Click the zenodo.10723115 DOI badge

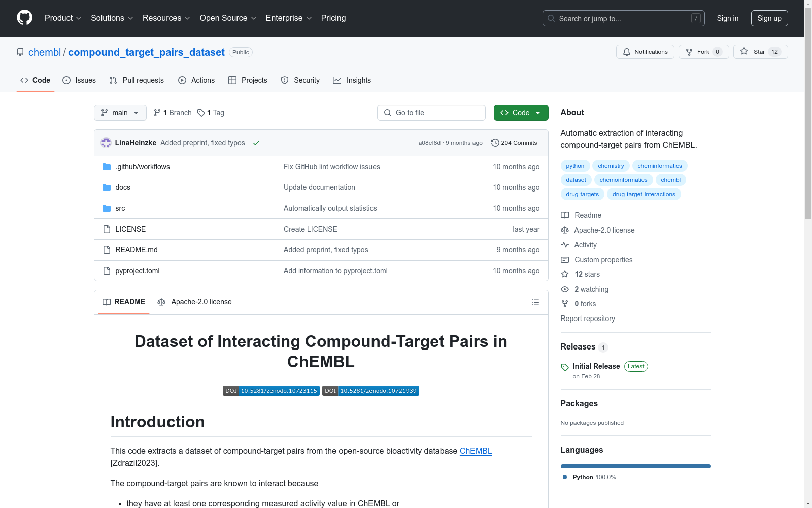pyautogui.click(x=271, y=391)
